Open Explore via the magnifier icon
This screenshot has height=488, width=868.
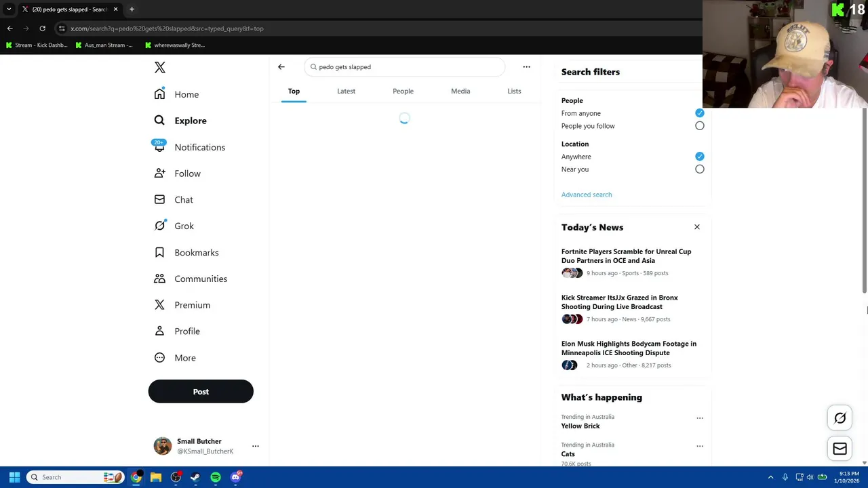159,121
